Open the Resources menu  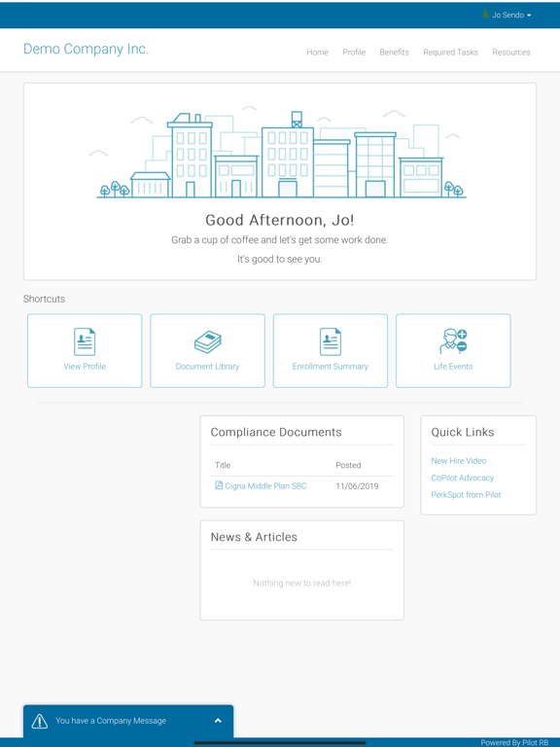coord(511,53)
